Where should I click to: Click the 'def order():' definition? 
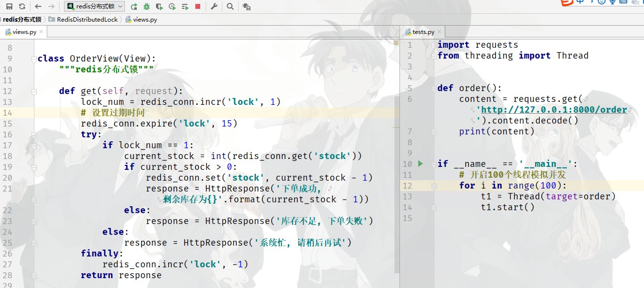point(469,88)
